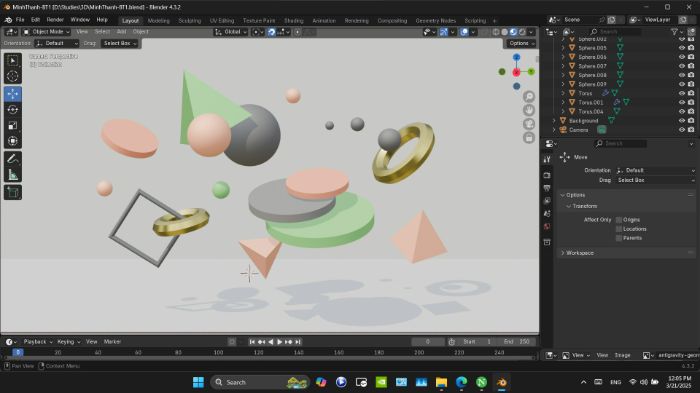Jump to timeline start button
Viewport: 700px width, 393px height.
[252, 342]
